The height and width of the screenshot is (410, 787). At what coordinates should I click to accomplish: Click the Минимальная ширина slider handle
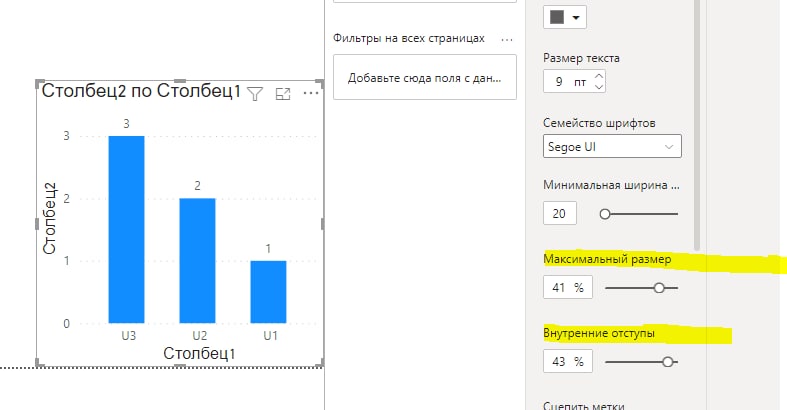click(605, 214)
